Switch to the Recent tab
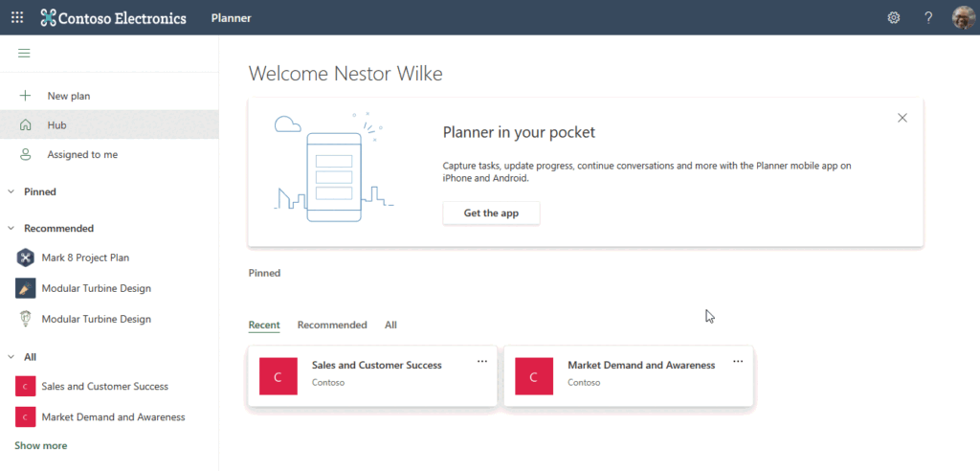 tap(264, 325)
